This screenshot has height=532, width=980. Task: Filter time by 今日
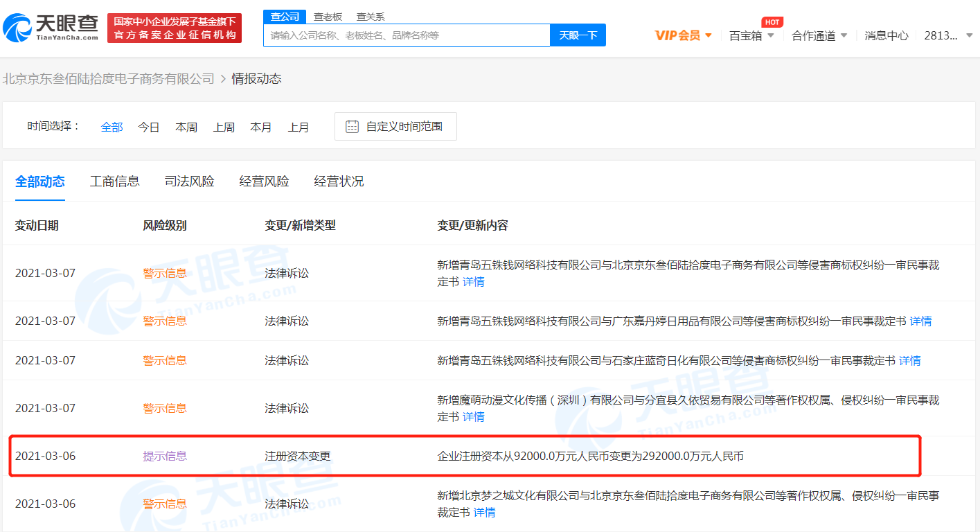[149, 127]
